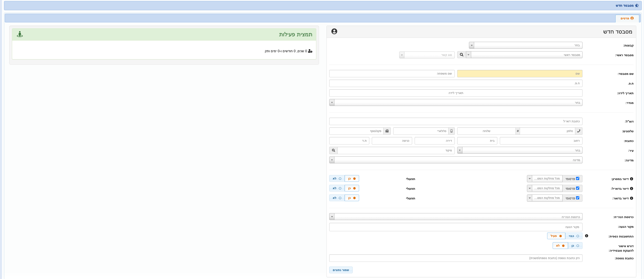Viewport: 644px width, 279px height.
Task: Click the mobile phone icon near סלולארי
Action: (451, 131)
